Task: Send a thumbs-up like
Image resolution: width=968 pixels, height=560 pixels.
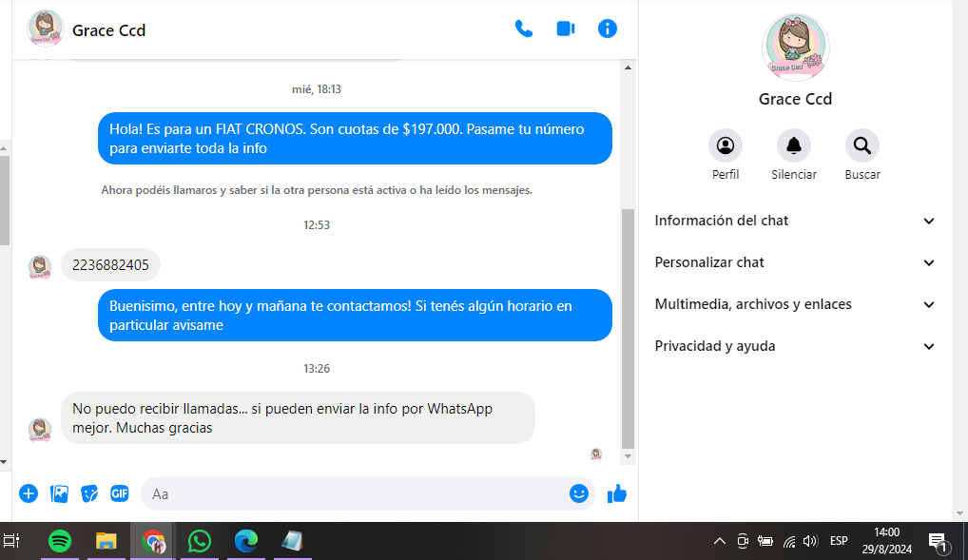Action: click(x=617, y=493)
